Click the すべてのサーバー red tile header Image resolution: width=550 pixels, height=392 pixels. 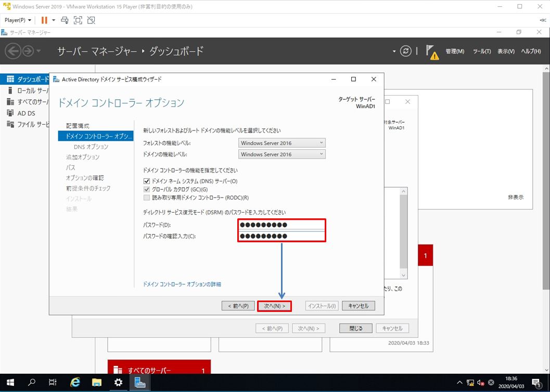[x=159, y=367]
